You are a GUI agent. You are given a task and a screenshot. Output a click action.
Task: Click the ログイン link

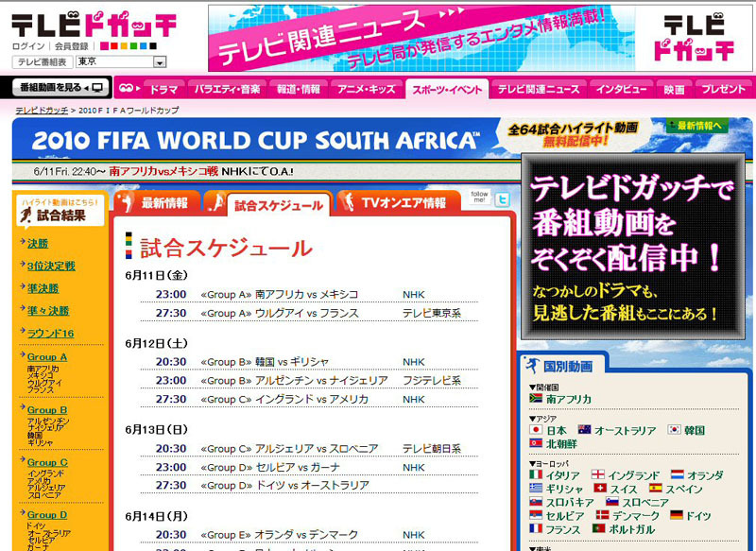[x=28, y=46]
